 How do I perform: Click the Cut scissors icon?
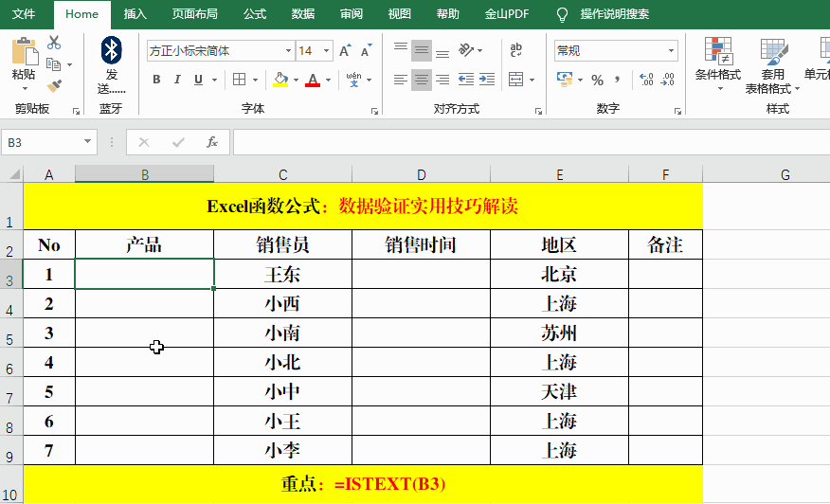[53, 43]
